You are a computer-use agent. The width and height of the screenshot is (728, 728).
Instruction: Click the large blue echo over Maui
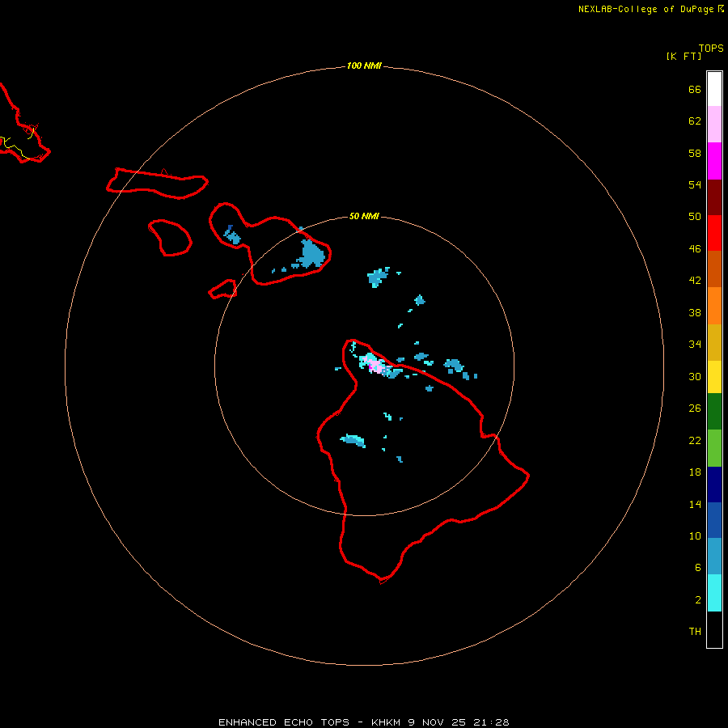(311, 254)
